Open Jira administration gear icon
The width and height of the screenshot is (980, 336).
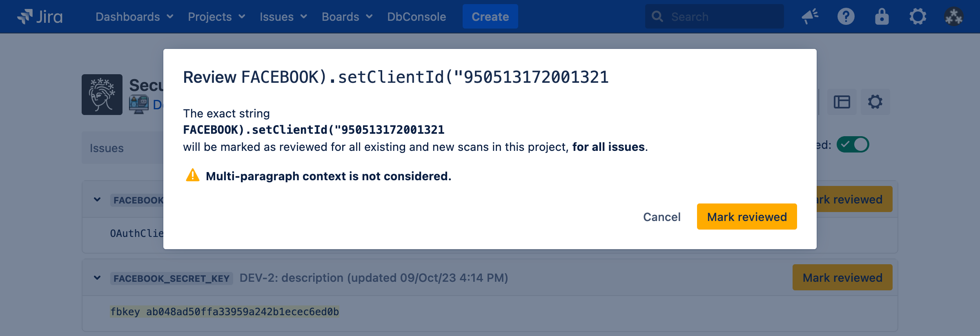[x=918, y=17]
